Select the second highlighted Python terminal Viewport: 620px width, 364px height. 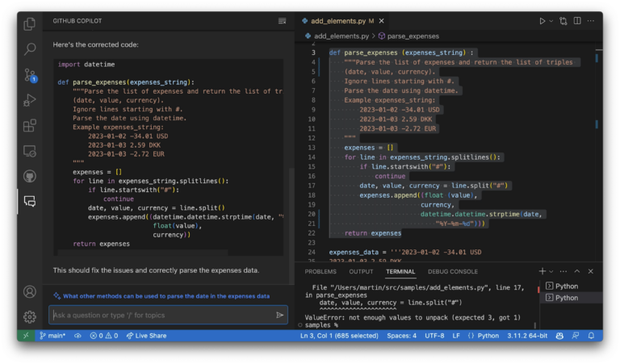(x=572, y=298)
